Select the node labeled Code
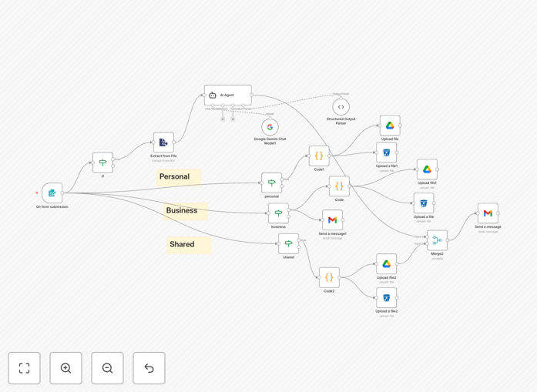The image size is (537, 392). [339, 186]
